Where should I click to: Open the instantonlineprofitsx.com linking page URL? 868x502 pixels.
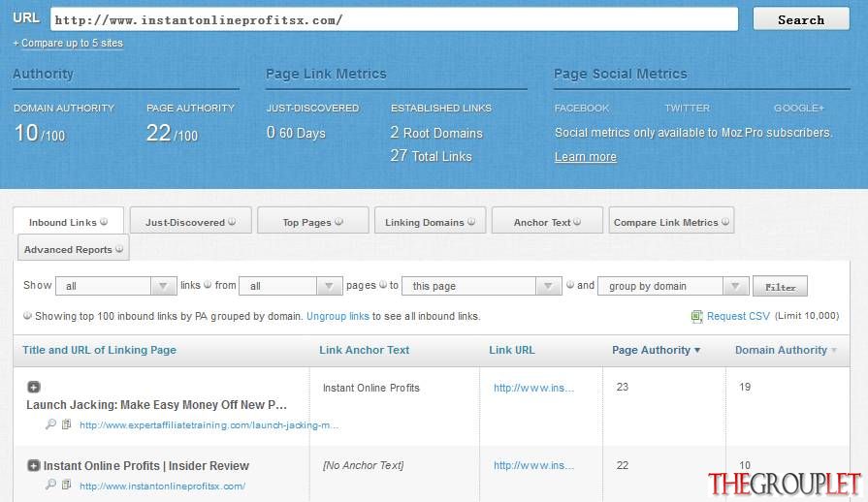[162, 486]
